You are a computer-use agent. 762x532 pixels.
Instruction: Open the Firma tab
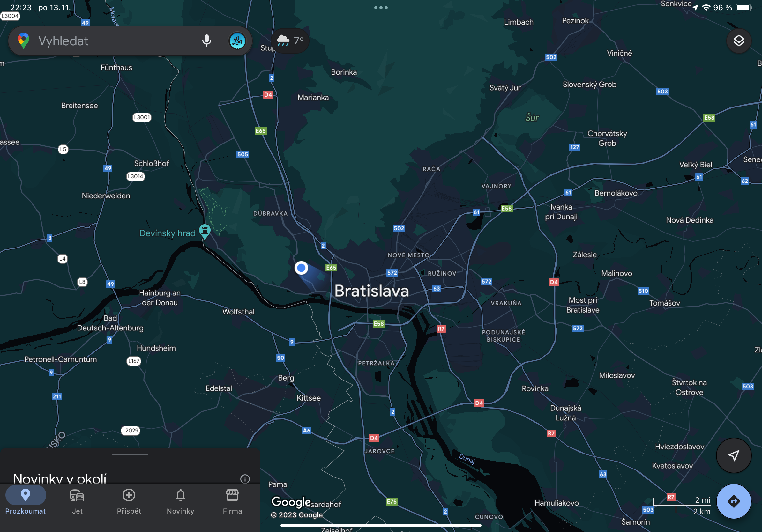tap(232, 501)
